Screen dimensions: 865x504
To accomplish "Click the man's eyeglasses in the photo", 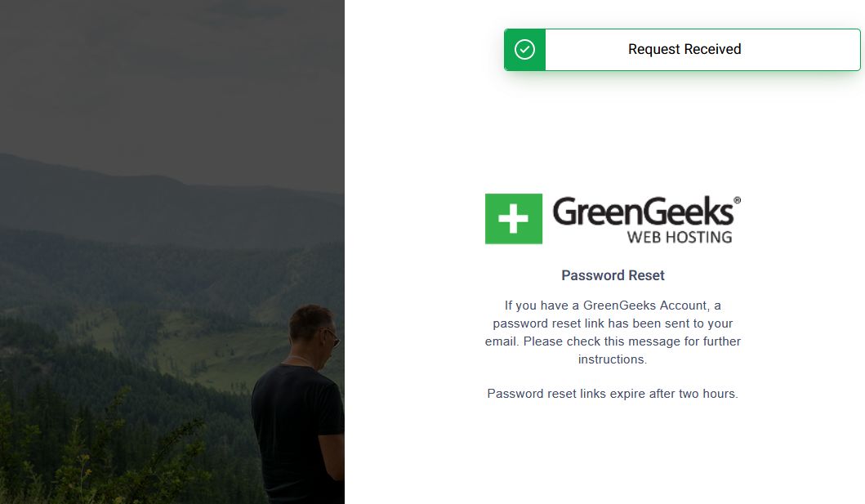I will 332,336.
